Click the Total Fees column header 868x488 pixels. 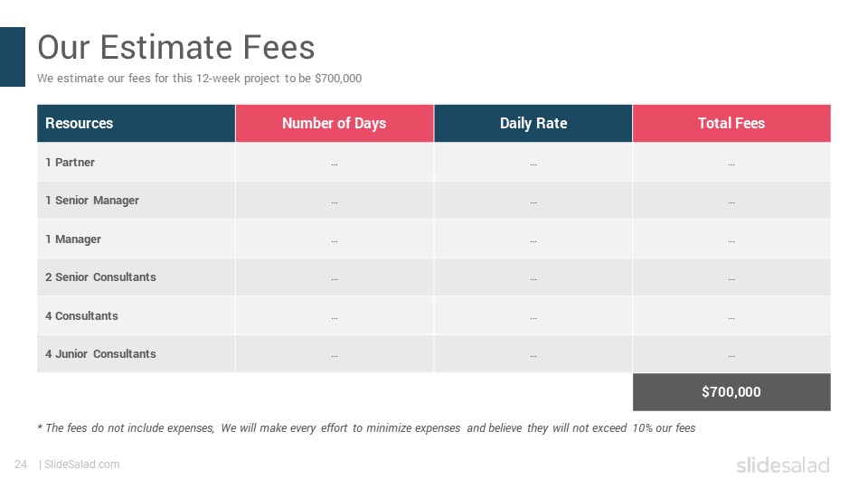(731, 124)
